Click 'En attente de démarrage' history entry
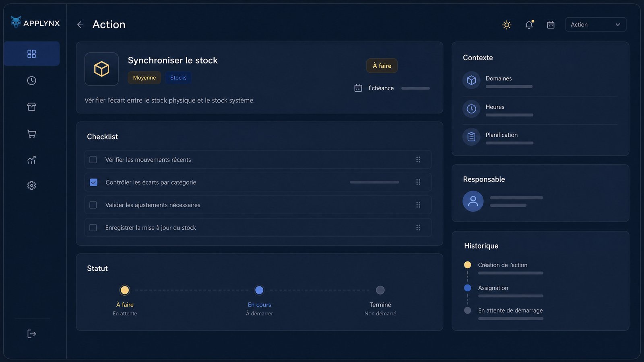Image resolution: width=644 pixels, height=362 pixels. 510,311
